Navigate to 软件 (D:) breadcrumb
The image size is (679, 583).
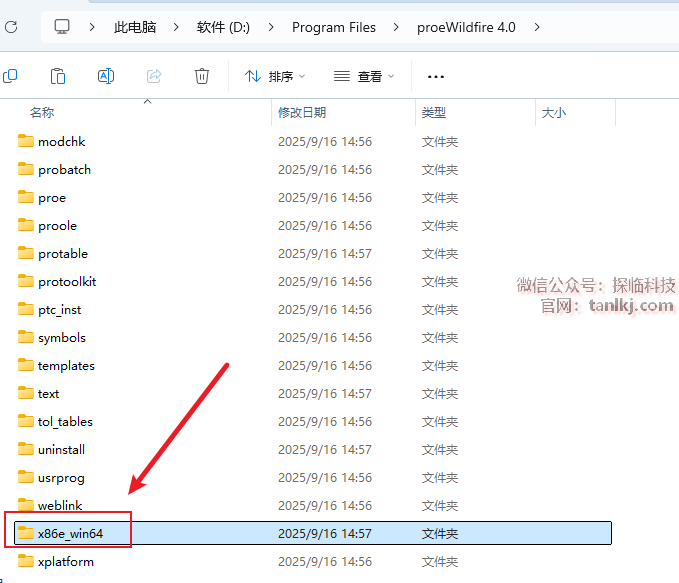(x=223, y=27)
